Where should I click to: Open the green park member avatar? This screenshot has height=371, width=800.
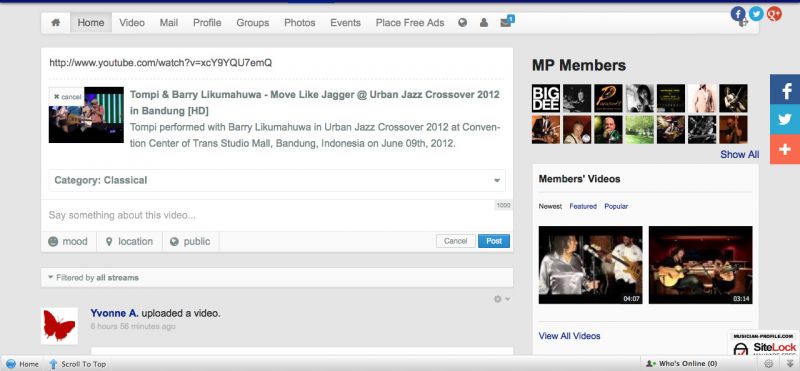[x=639, y=129]
